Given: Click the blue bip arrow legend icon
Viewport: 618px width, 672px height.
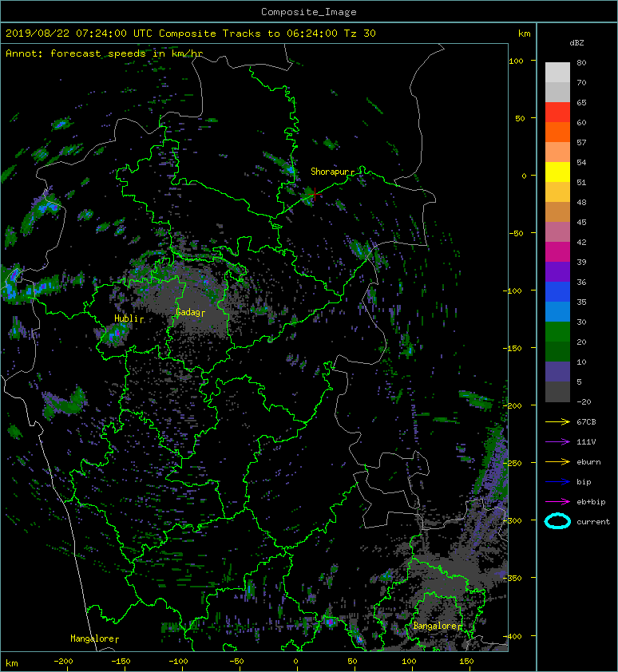Looking at the screenshot, I should [x=557, y=482].
